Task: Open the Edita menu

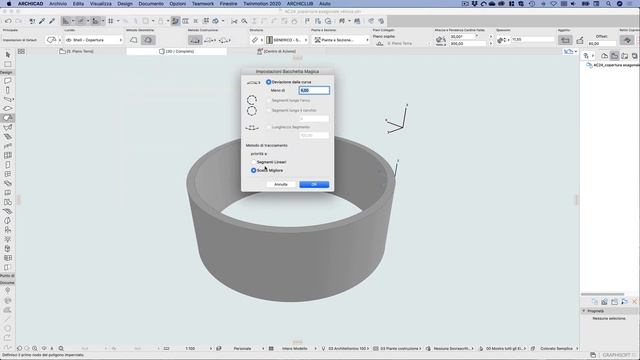Action: coord(78,4)
